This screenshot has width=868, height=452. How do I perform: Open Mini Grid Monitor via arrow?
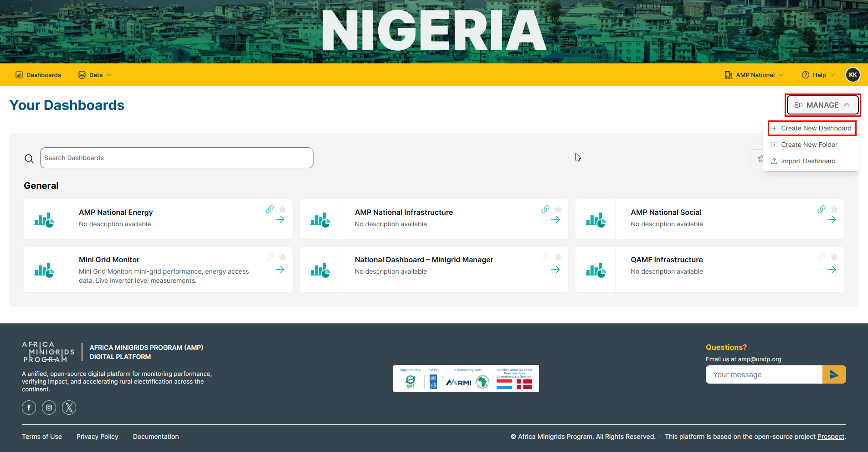(x=280, y=270)
